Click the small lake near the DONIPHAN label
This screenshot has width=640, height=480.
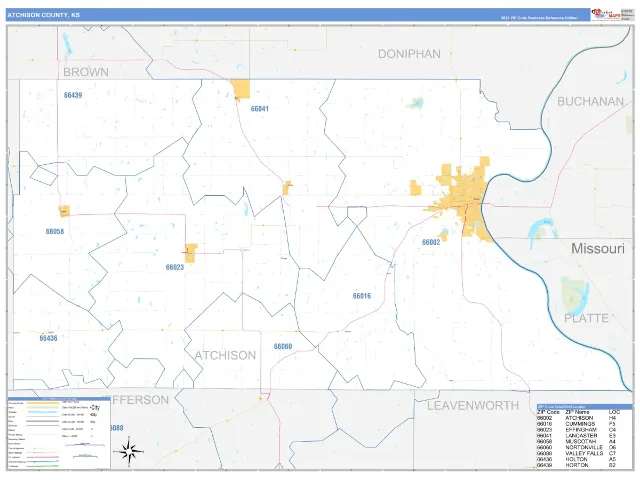pyautogui.click(x=416, y=103)
